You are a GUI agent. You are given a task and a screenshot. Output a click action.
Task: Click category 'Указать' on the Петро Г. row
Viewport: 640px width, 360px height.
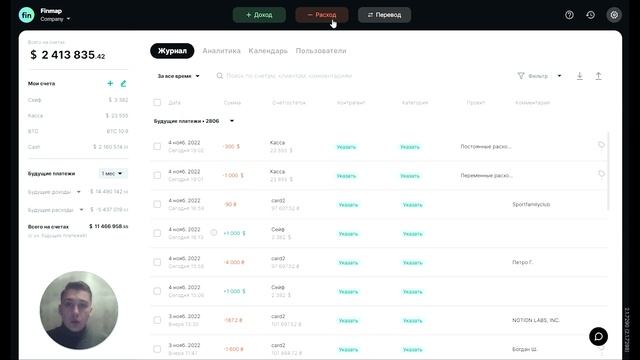pos(412,263)
